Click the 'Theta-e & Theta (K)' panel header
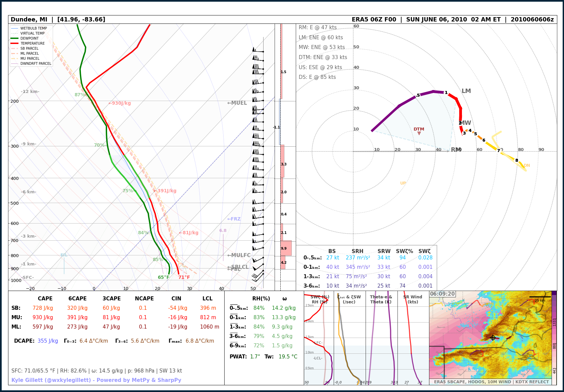Screen dimensions: 564x392 pos(381,299)
